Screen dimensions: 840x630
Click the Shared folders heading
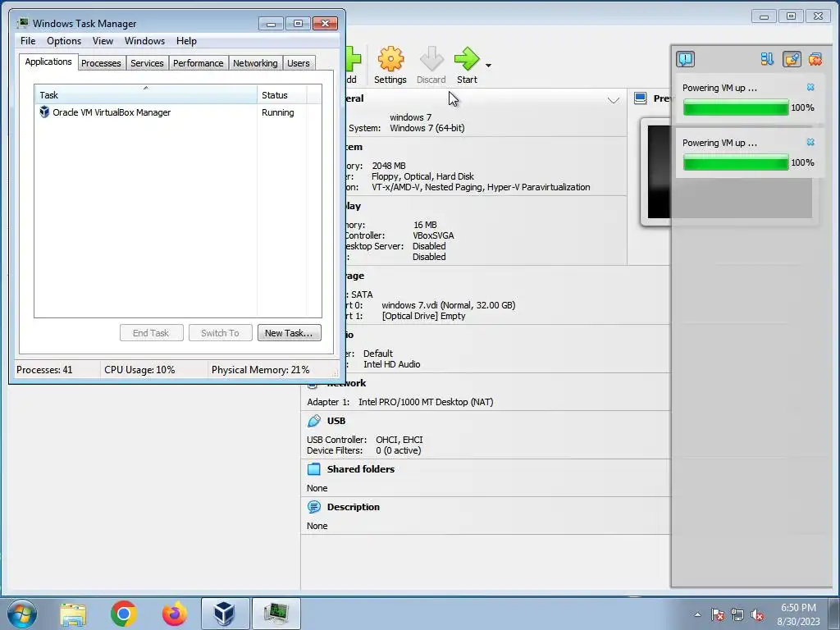click(x=361, y=469)
